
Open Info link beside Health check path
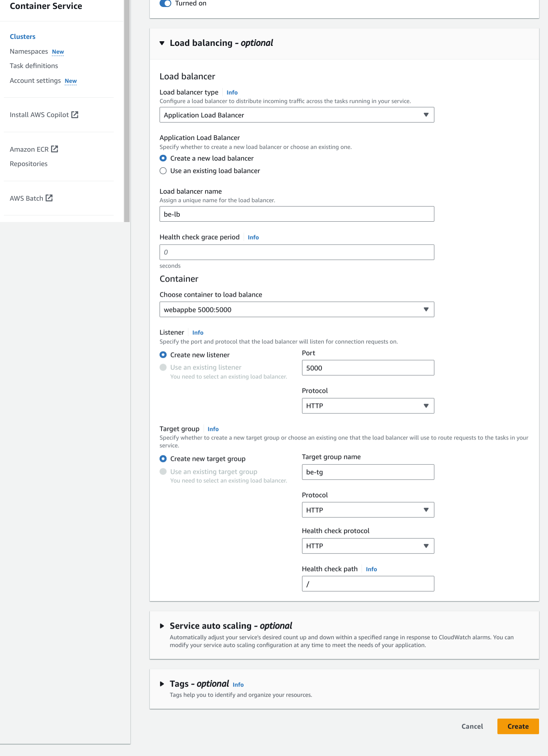[371, 569]
